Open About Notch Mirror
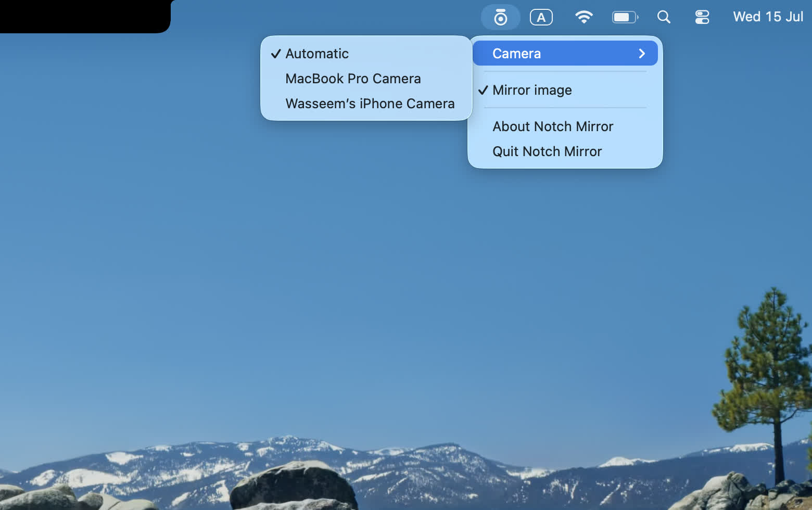 click(565, 126)
